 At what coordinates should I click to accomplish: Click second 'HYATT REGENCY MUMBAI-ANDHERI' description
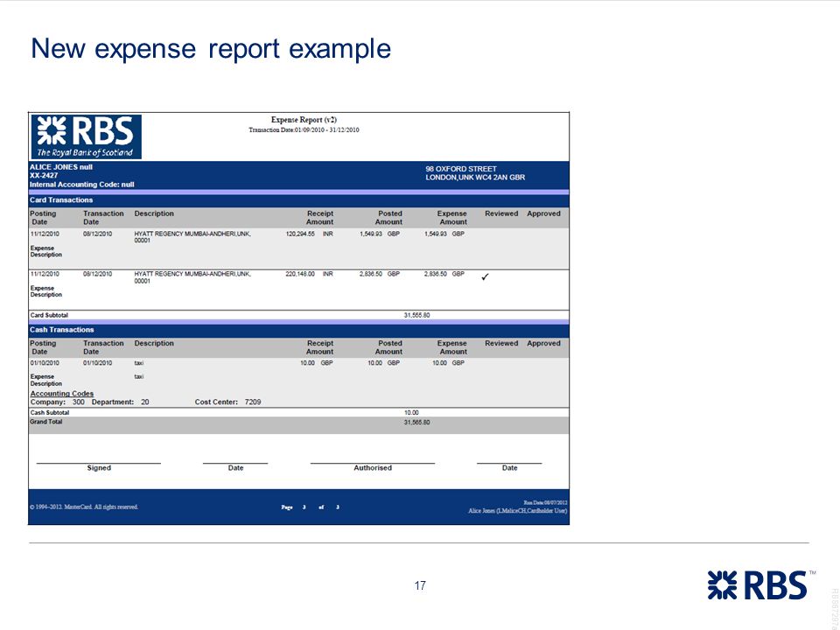(192, 277)
